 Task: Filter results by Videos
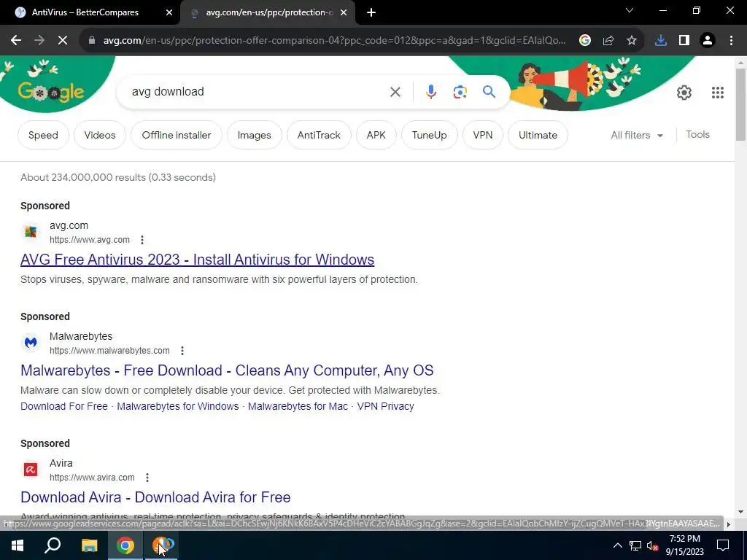100,135
